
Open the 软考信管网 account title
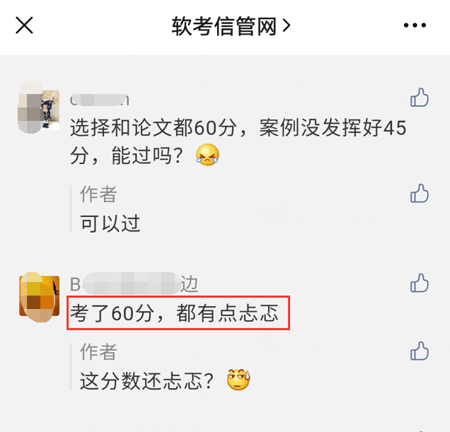click(x=224, y=26)
